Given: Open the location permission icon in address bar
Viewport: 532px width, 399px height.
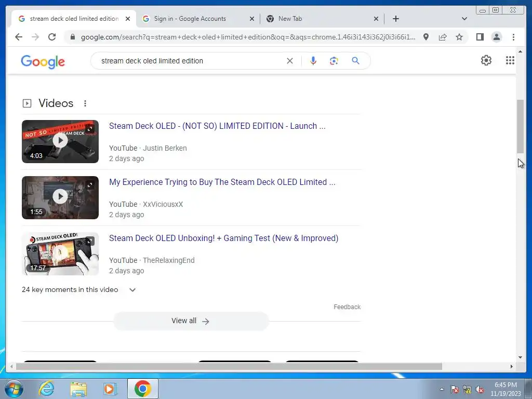Looking at the screenshot, I should (426, 37).
